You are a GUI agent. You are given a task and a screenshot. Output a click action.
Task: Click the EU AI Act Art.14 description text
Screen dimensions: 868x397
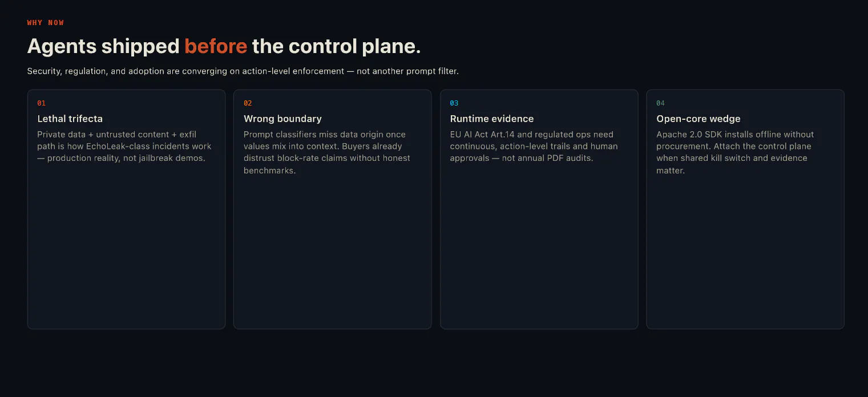(x=534, y=146)
